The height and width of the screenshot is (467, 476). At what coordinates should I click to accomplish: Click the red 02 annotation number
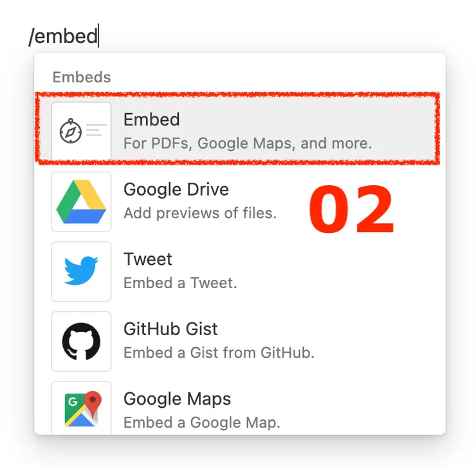coord(351,211)
